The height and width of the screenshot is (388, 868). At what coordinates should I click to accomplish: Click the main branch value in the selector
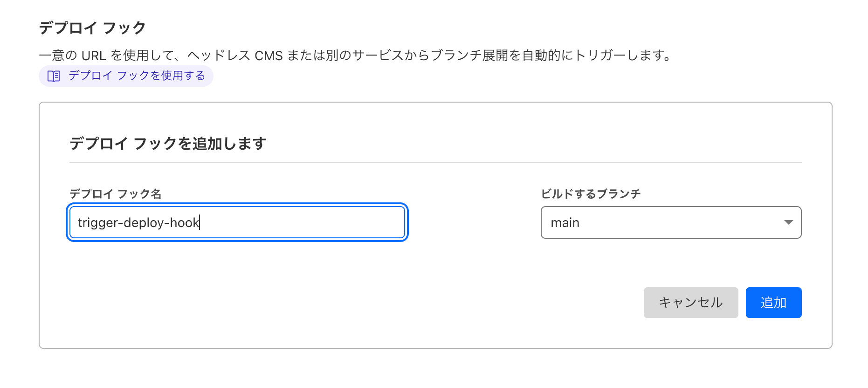click(565, 222)
